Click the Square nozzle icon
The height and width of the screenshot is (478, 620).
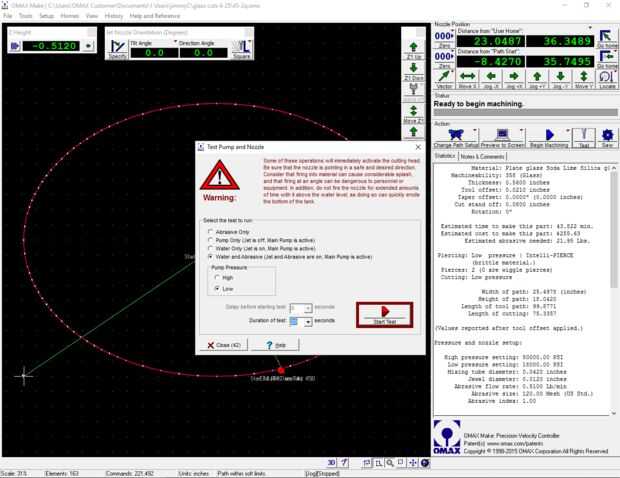click(242, 49)
